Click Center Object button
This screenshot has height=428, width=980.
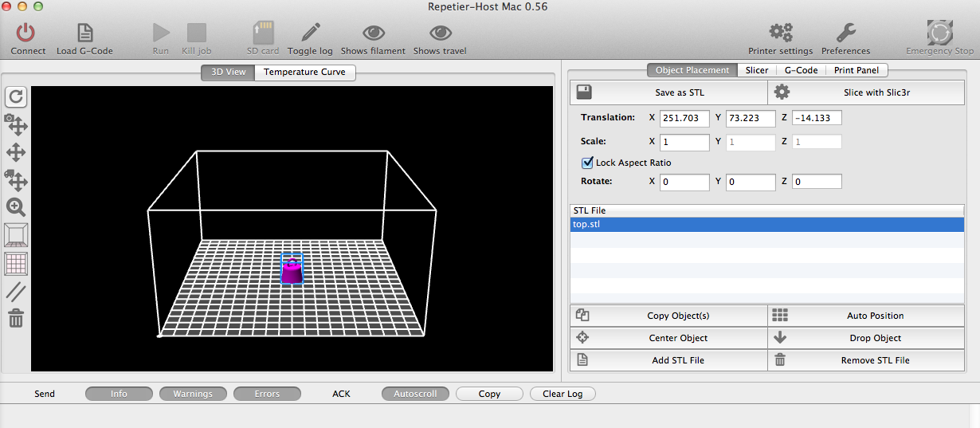[x=668, y=338]
